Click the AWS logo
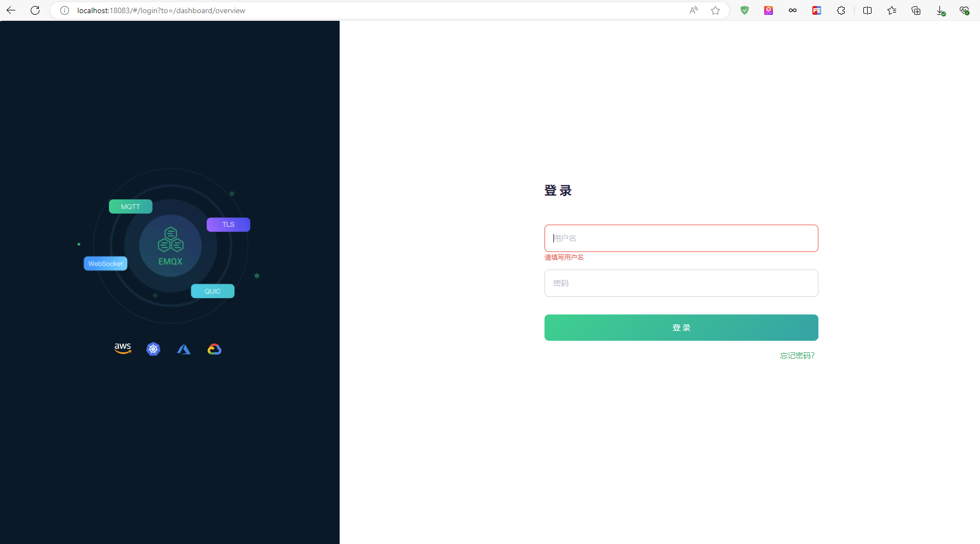Image resolution: width=980 pixels, height=544 pixels. (123, 348)
